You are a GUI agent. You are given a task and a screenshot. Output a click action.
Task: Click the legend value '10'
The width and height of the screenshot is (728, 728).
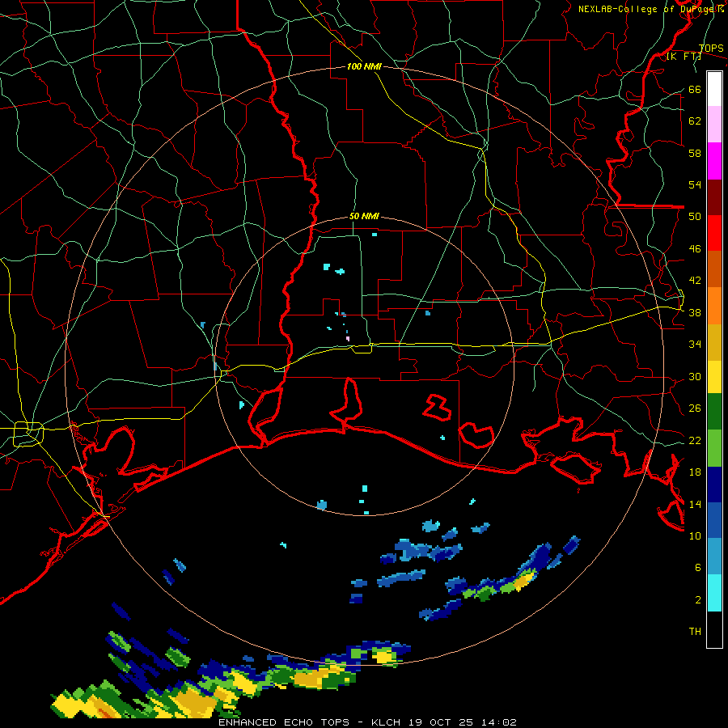coord(695,535)
